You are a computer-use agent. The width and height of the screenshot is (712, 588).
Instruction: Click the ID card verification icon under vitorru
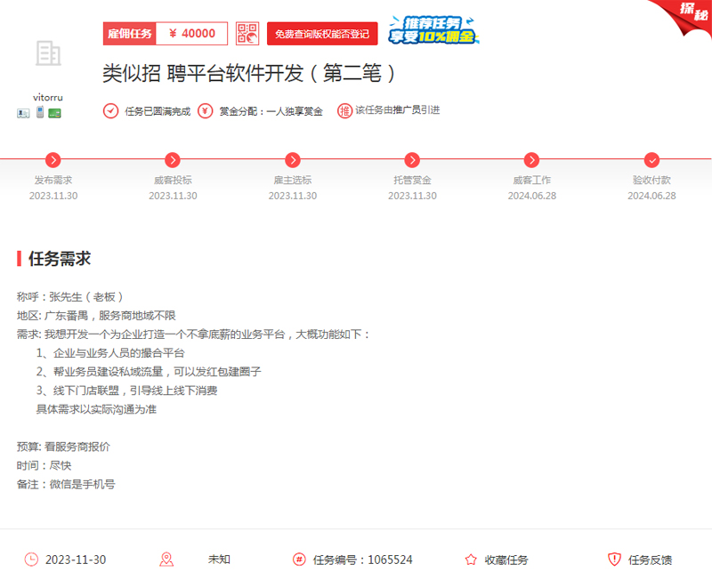tap(22, 112)
